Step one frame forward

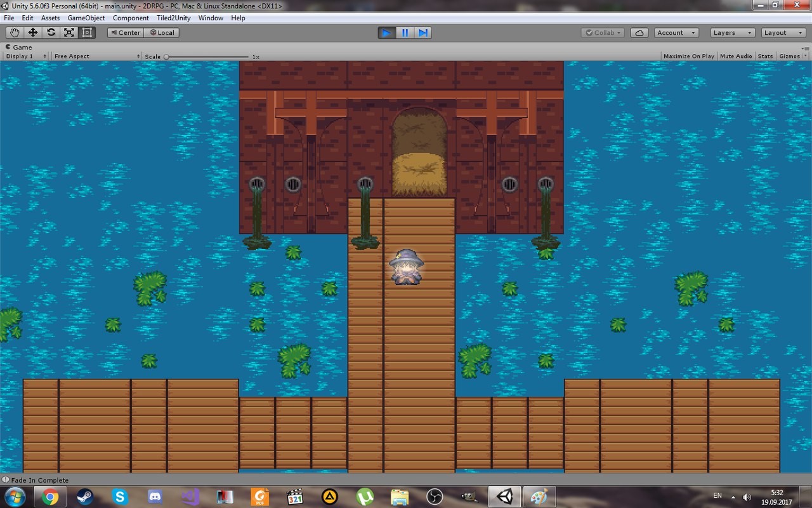pos(423,32)
